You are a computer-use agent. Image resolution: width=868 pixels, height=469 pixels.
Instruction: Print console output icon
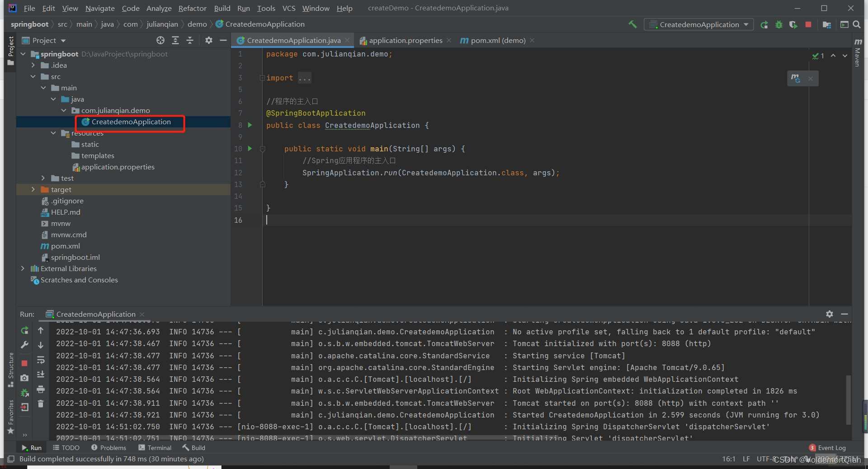click(x=41, y=389)
